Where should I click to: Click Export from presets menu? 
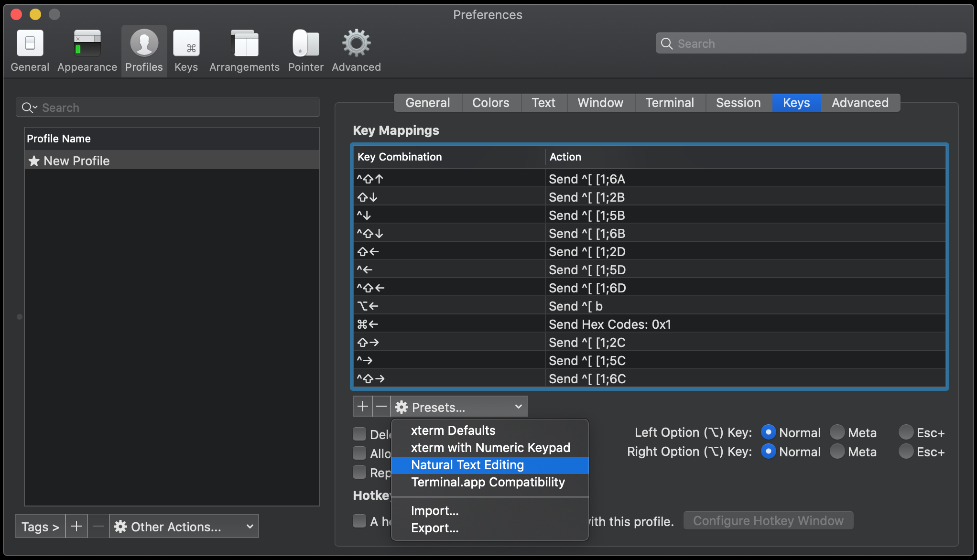coord(434,529)
